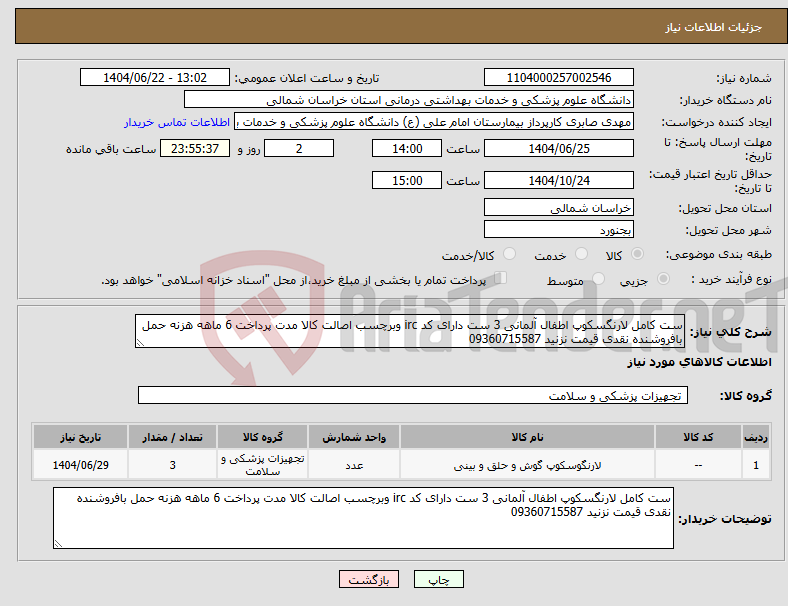Click the price validity date 1404/10/24
This screenshot has height=606, width=788.
(558, 180)
